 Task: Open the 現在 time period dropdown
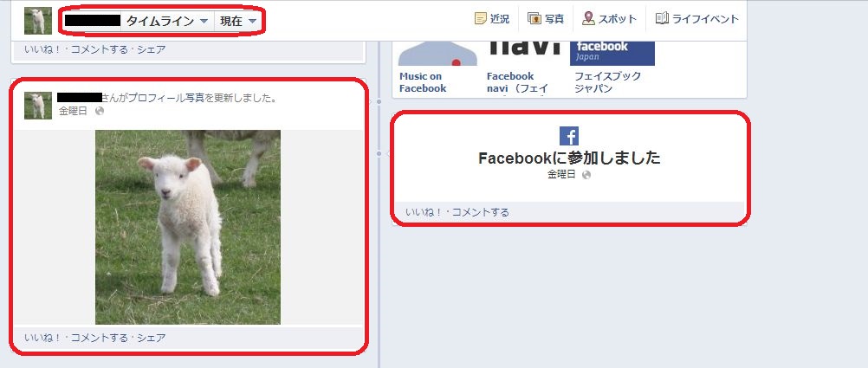point(237,21)
